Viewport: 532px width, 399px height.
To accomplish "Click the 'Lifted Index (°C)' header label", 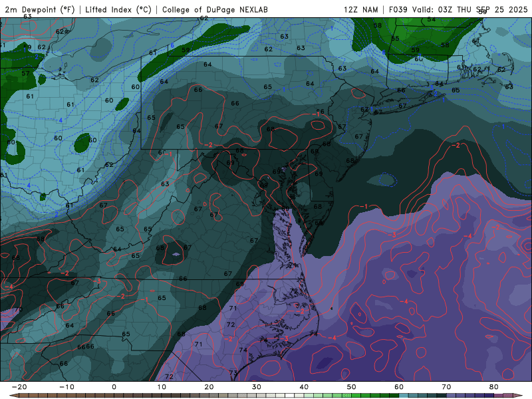I will pyautogui.click(x=118, y=9).
